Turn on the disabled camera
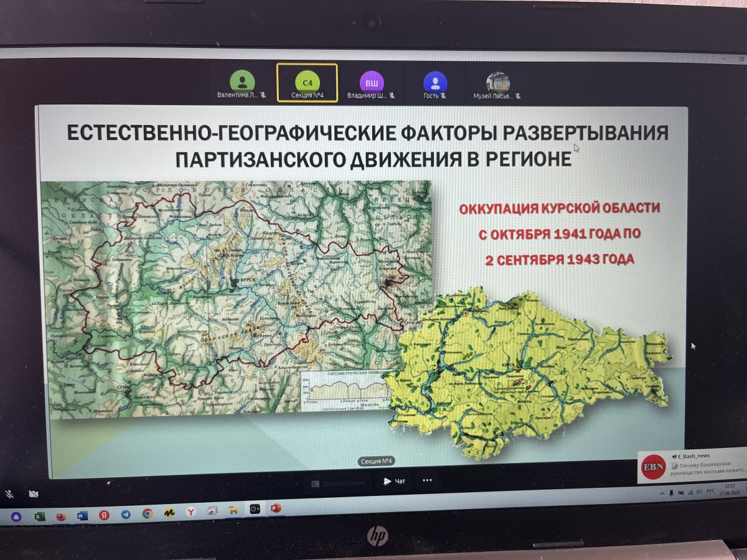The width and height of the screenshot is (747, 560). click(34, 494)
